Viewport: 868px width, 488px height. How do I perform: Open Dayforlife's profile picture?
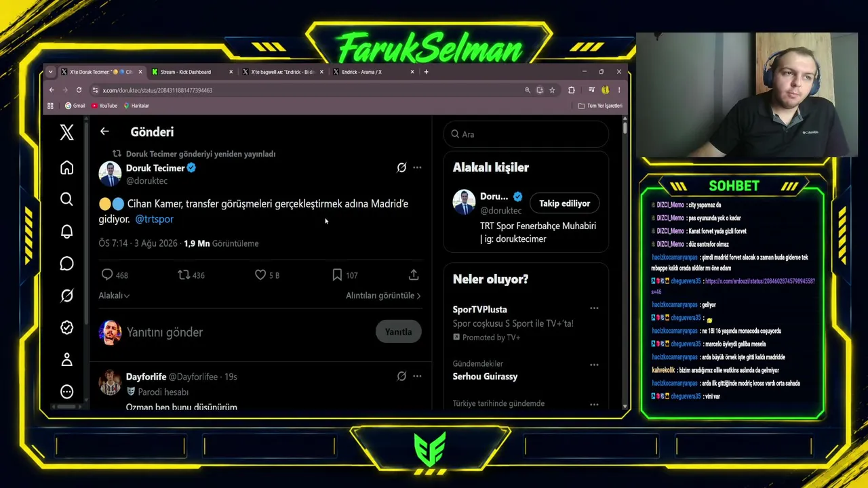pos(110,382)
